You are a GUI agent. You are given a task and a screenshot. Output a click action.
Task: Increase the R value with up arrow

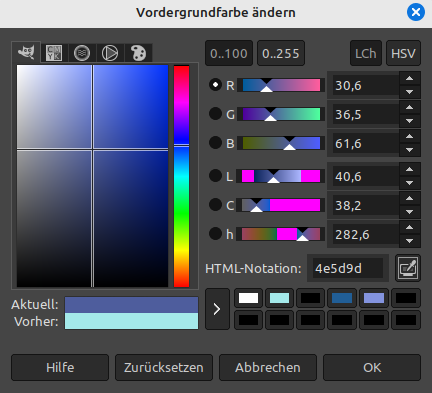pos(410,79)
